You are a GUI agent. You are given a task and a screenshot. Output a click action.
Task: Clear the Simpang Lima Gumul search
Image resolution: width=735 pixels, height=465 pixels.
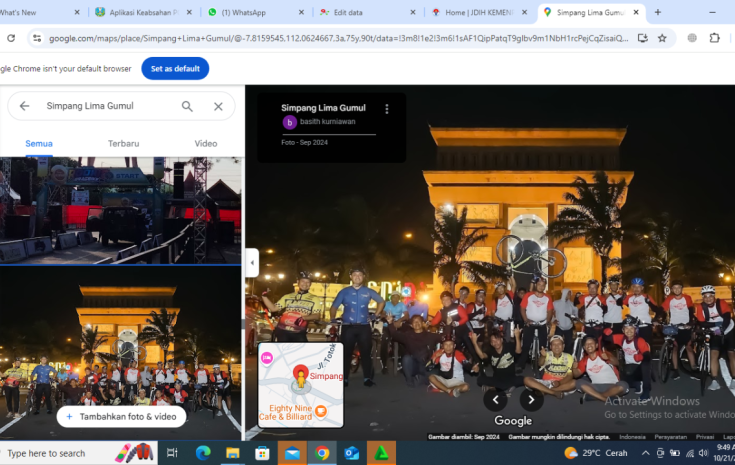tap(218, 106)
